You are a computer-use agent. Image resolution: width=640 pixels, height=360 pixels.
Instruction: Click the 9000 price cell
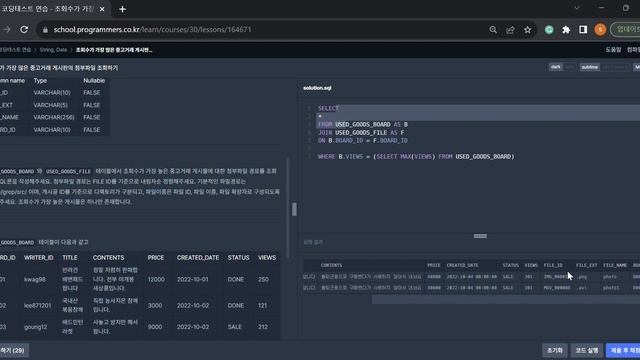[x=155, y=327]
